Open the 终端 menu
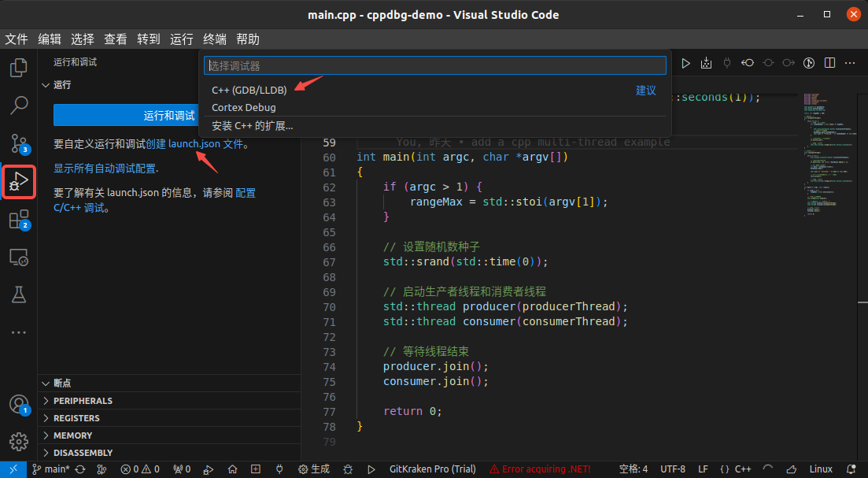868x478 pixels. pos(215,39)
